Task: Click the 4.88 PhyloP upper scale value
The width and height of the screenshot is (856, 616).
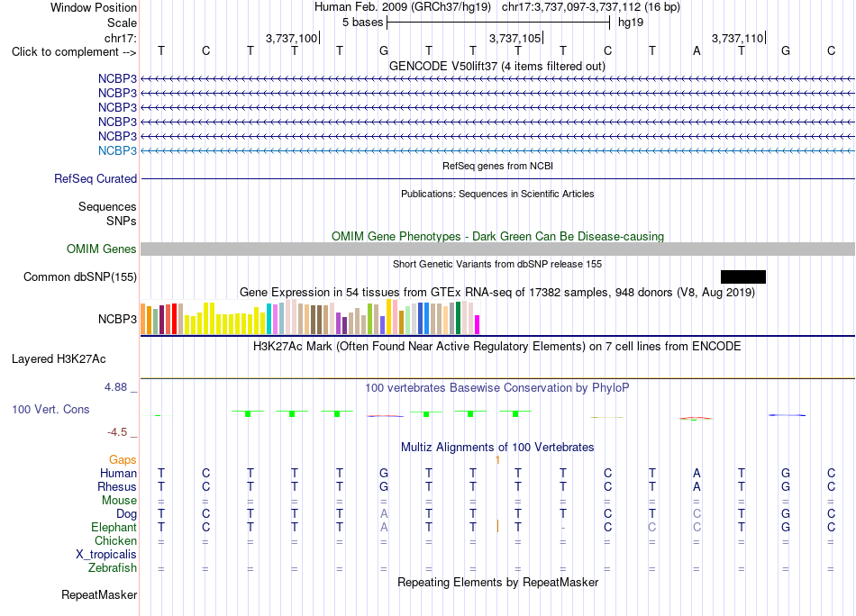Action: pyautogui.click(x=115, y=387)
